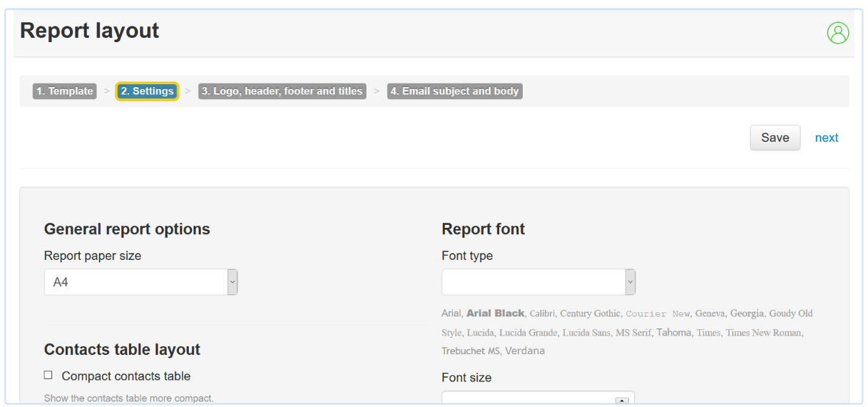
Task: Open the user profile icon
Action: (837, 33)
